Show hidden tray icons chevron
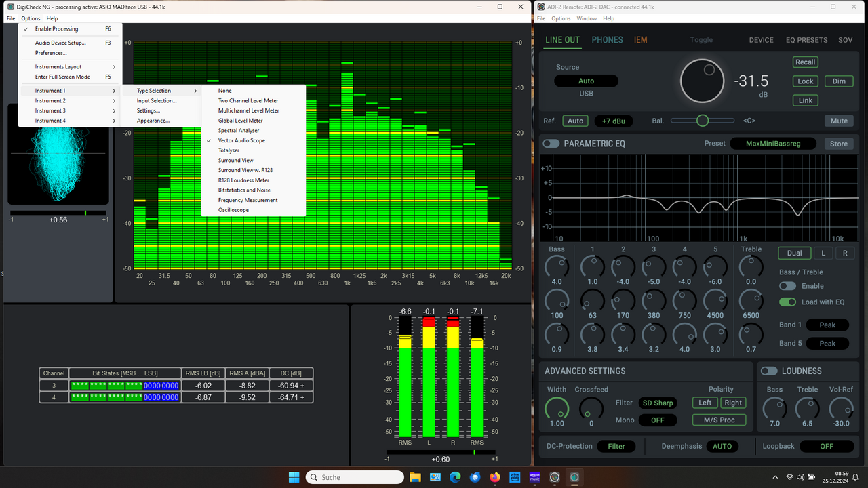 (x=775, y=477)
